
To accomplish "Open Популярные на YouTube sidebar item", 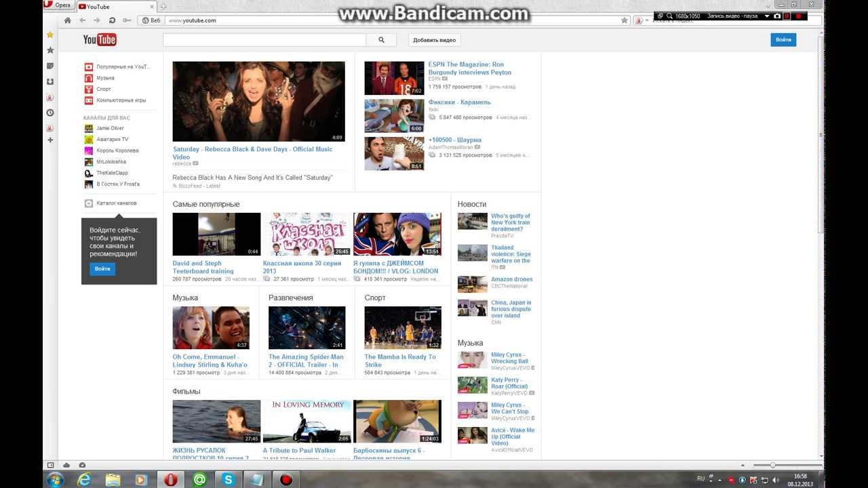I will click(117, 67).
